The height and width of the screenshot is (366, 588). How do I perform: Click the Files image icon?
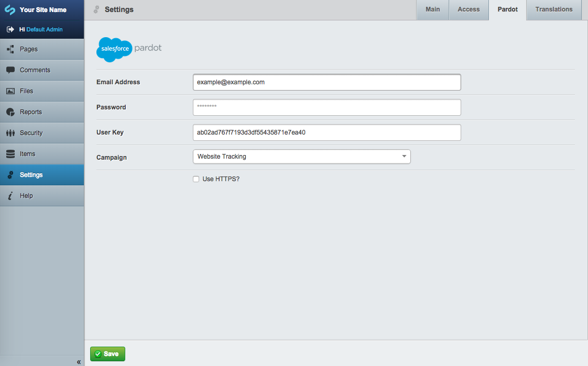tap(10, 91)
